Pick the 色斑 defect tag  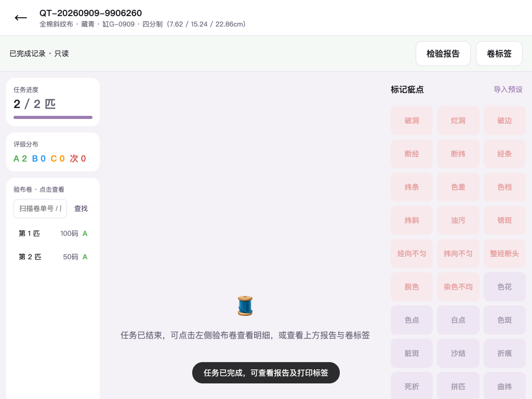(504, 320)
